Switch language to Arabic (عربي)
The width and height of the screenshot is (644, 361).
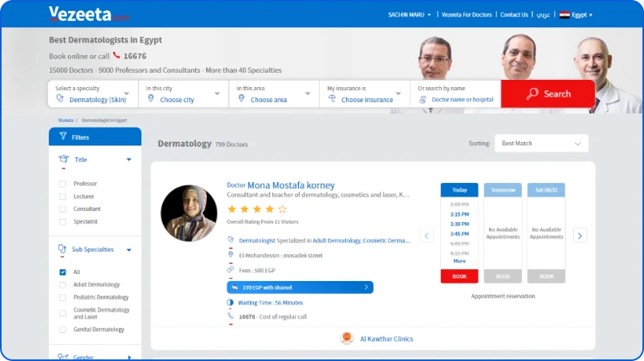tap(543, 15)
